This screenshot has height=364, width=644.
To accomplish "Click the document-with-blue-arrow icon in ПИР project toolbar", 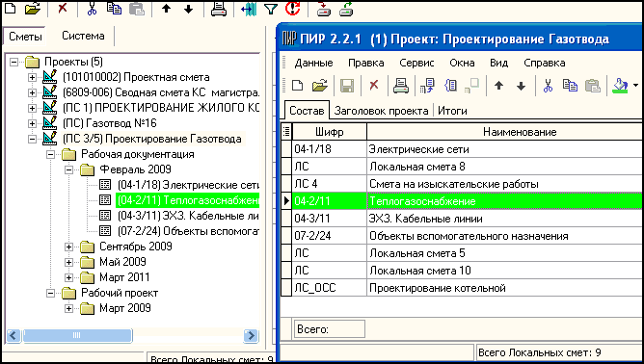I will [x=427, y=86].
